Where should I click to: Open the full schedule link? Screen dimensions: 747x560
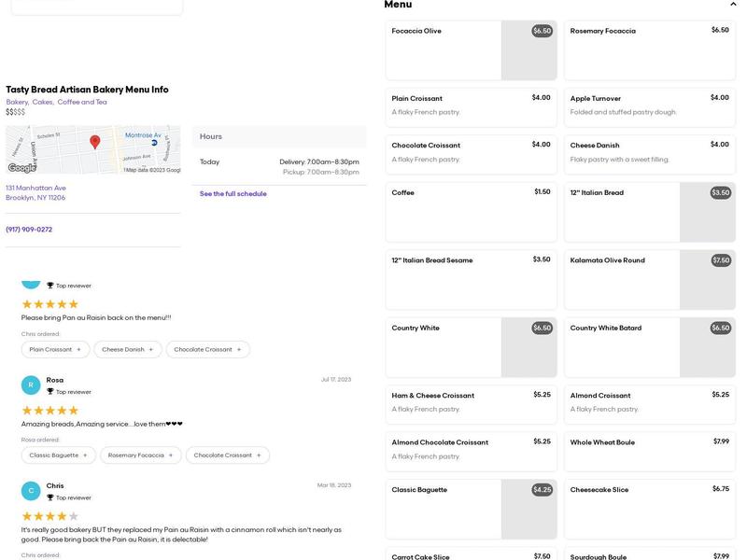click(233, 194)
